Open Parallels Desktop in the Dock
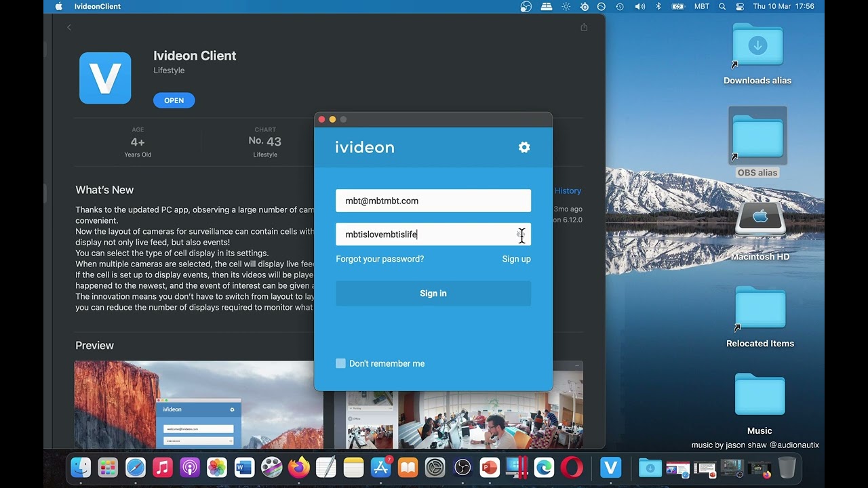Viewport: 868px width, 488px height. click(517, 468)
